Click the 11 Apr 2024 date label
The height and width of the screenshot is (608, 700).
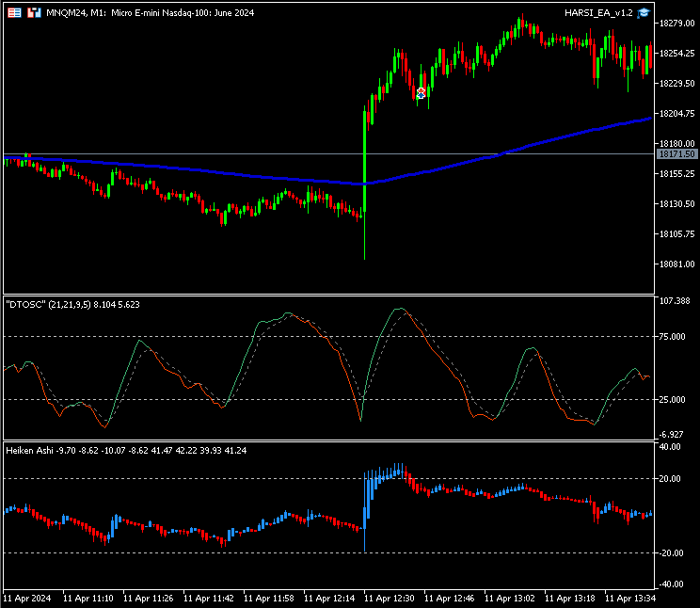pyautogui.click(x=26, y=599)
